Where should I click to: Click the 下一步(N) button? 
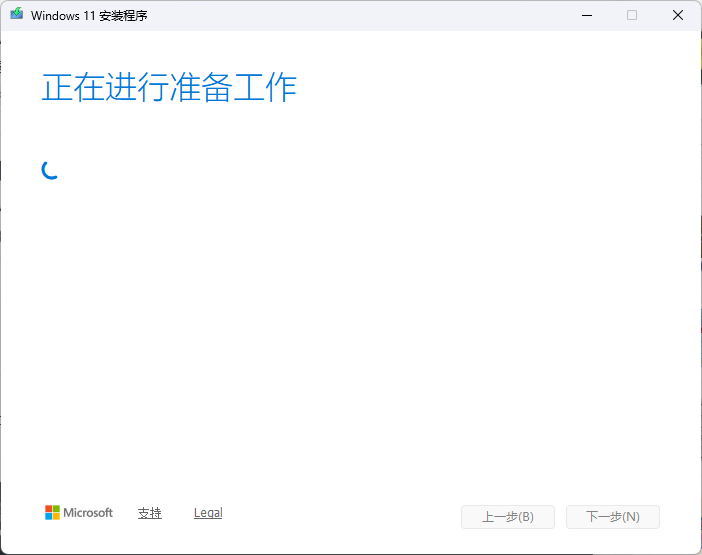click(x=613, y=517)
